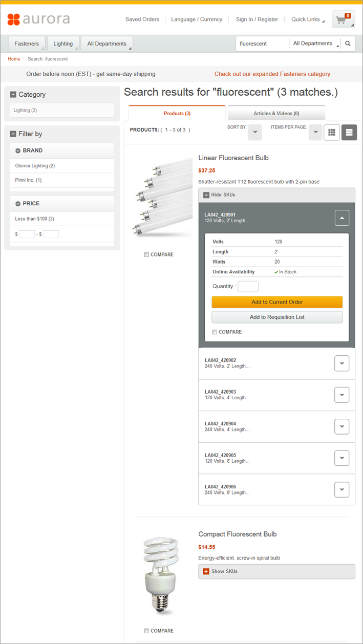Click the $14.55 price text
The image size is (363, 644).
[207, 547]
